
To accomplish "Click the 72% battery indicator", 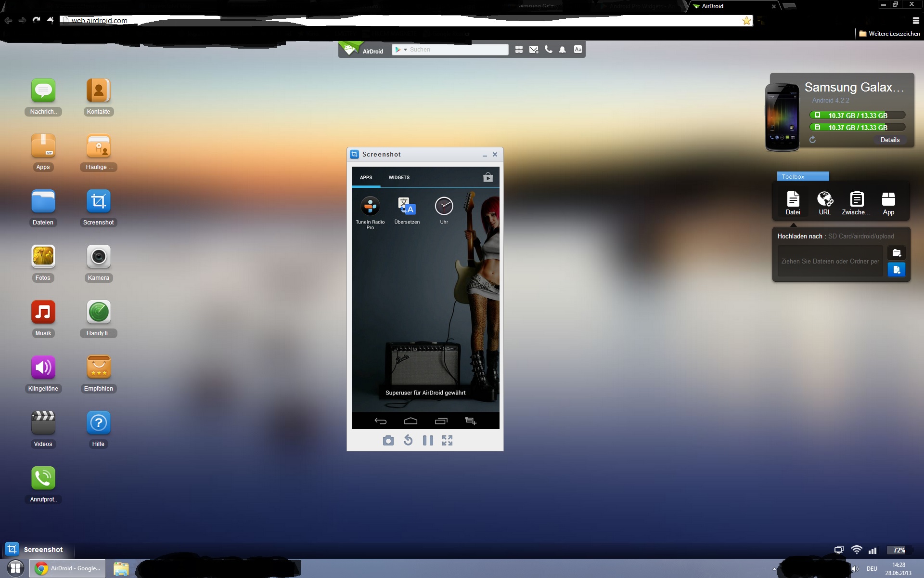I will (899, 550).
